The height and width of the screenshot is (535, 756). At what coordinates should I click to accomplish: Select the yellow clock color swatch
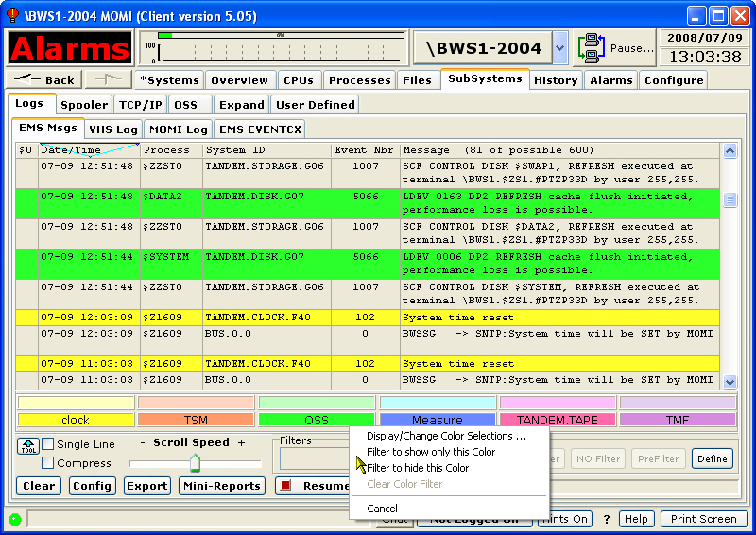point(76,420)
